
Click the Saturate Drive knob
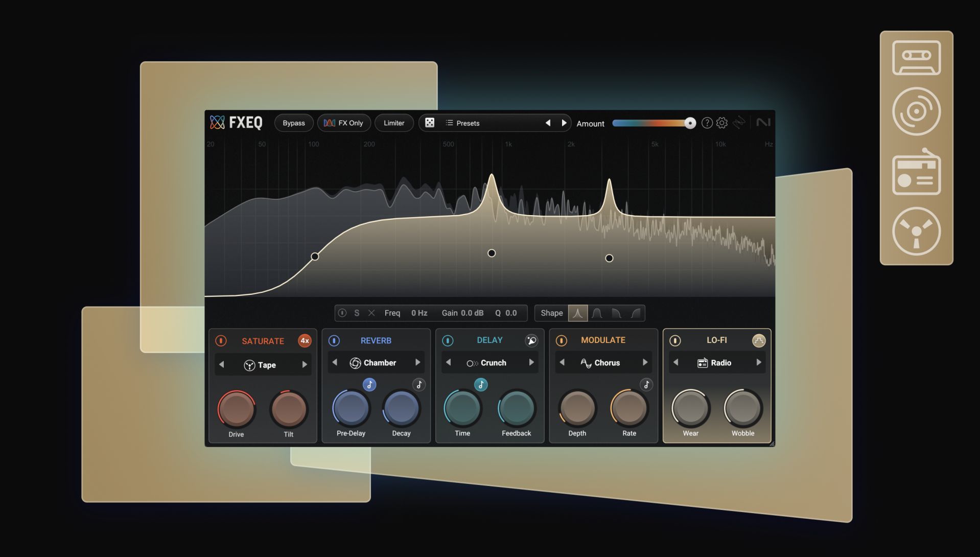[x=237, y=409]
